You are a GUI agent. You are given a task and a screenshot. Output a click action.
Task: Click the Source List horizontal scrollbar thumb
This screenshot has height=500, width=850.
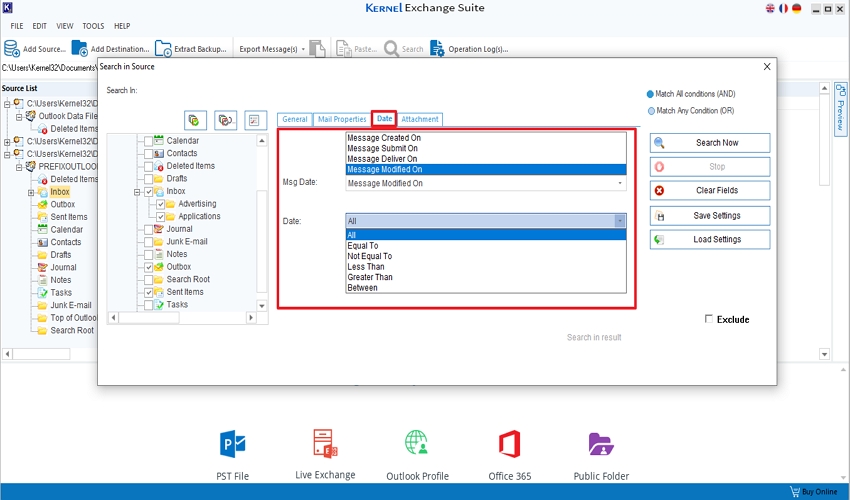point(41,354)
